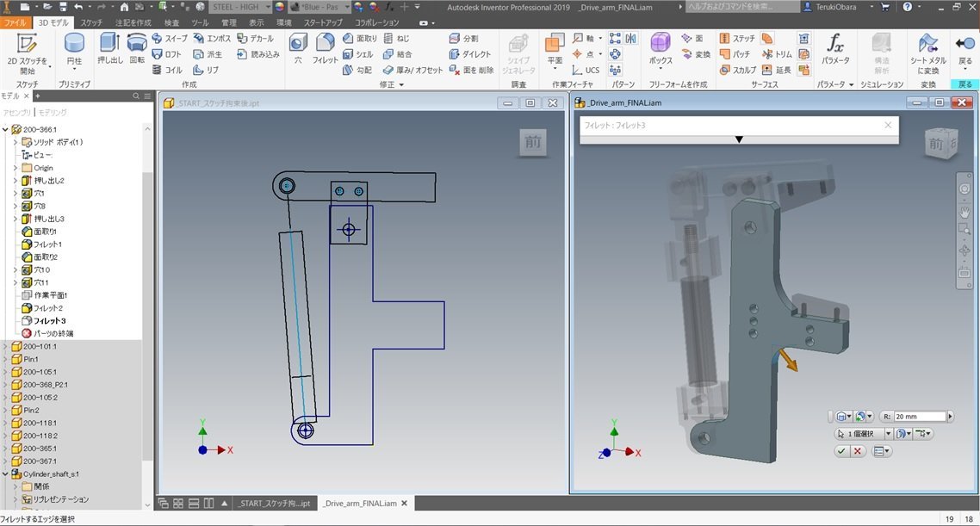The width and height of the screenshot is (980, 526).
Task: Select the エンボス (Emboss) tool
Action: click(212, 38)
